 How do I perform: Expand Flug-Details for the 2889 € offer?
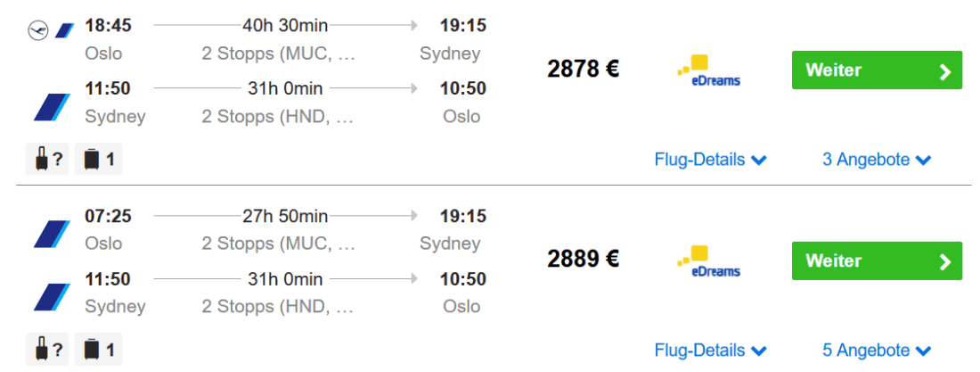tap(710, 350)
